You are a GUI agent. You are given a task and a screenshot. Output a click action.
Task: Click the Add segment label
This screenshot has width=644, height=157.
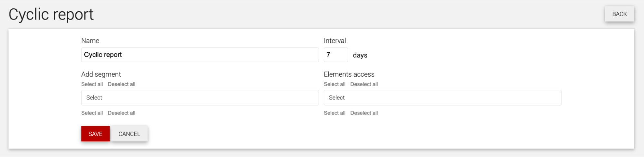[x=101, y=74]
